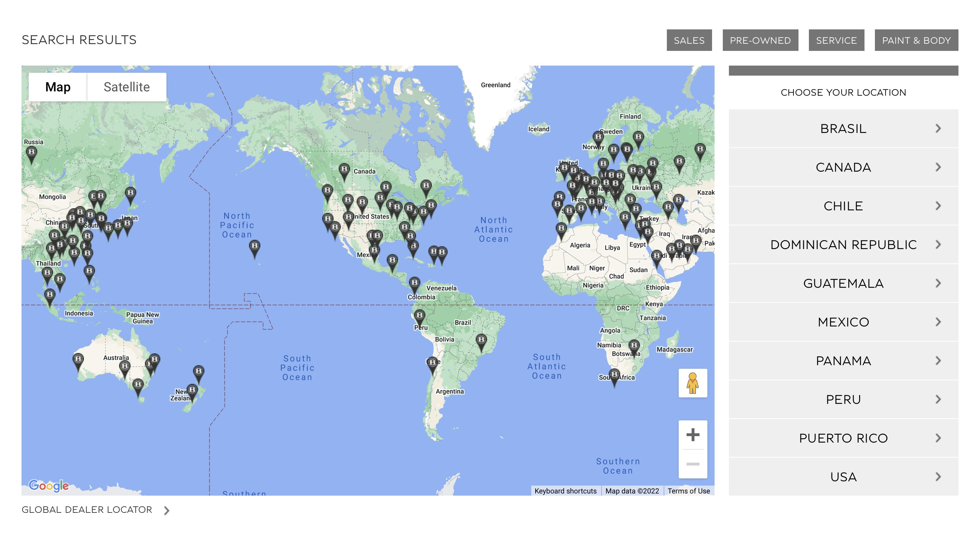Switch map to Satellite view
Image resolution: width=980 pixels, height=544 pixels.
coord(127,87)
